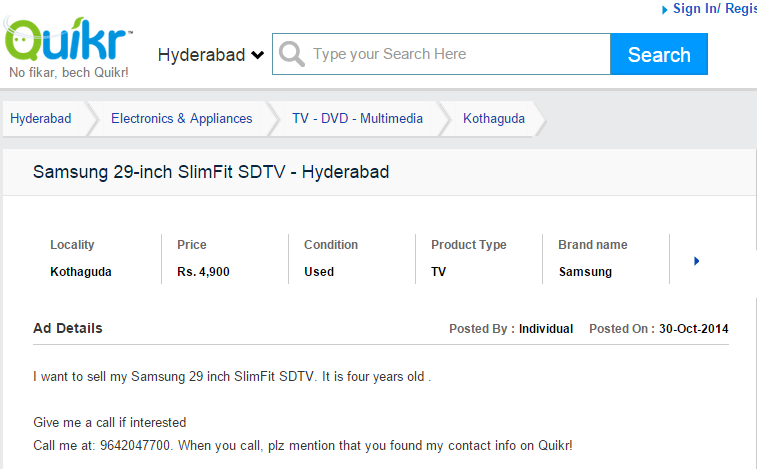
Task: Click the chevron next to Hyderabad city
Action: (258, 55)
